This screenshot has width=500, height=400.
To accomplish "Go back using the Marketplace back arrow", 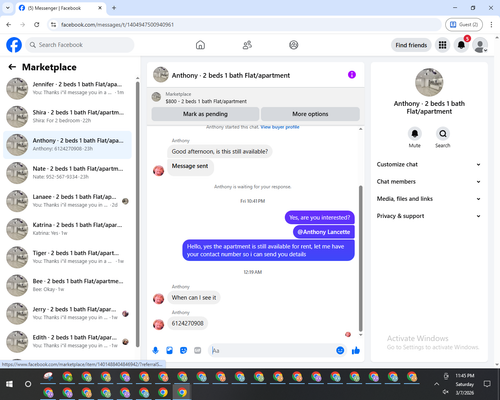I will click(x=12, y=67).
